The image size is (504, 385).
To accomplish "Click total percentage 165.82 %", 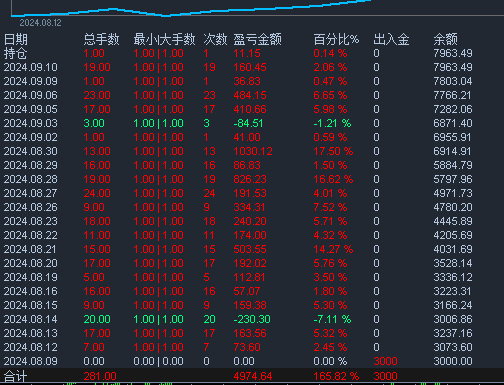I will point(336,376).
